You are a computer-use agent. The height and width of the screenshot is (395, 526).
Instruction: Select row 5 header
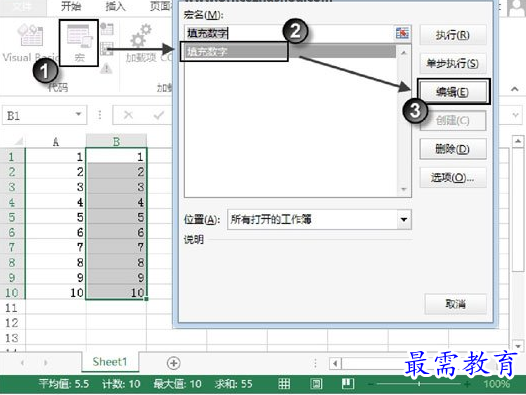12,217
